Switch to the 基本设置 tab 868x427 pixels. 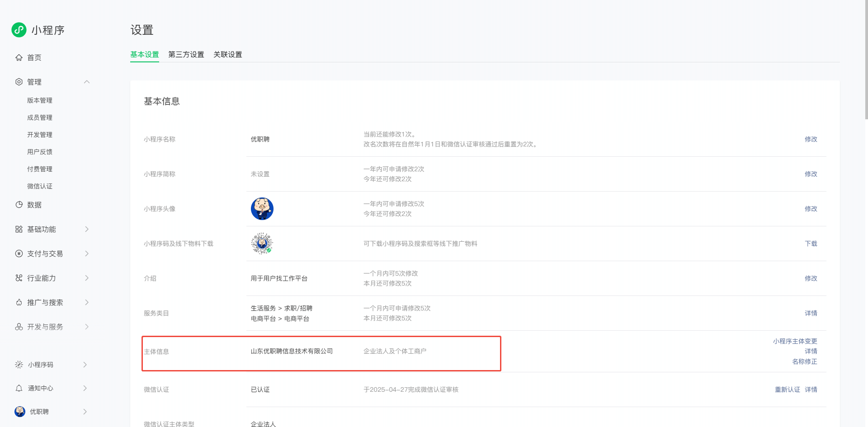point(145,55)
